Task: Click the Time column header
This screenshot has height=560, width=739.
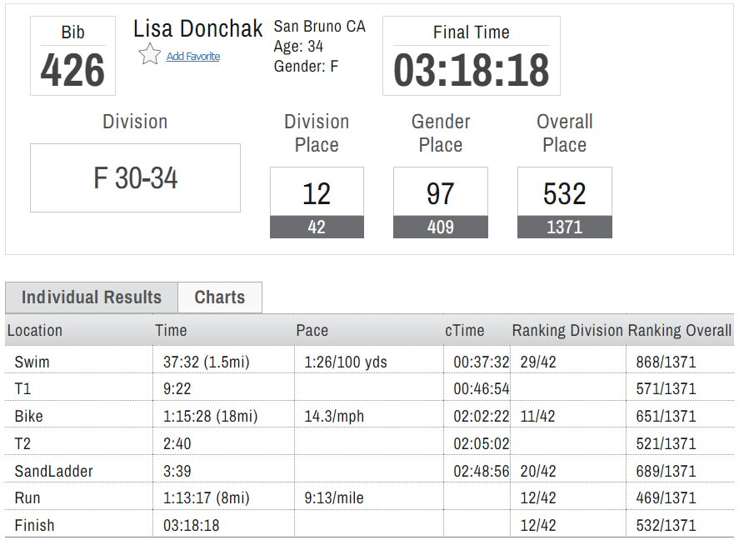Action: pyautogui.click(x=171, y=331)
